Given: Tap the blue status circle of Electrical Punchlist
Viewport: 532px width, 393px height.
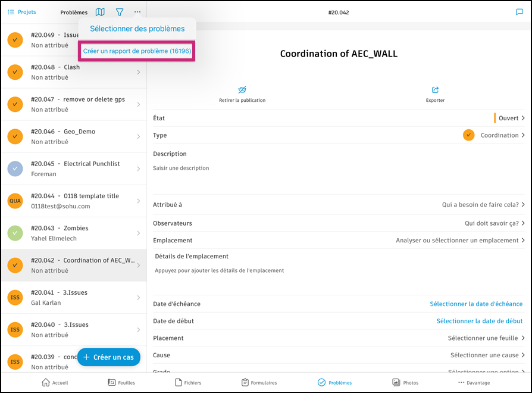Looking at the screenshot, I should point(15,169).
